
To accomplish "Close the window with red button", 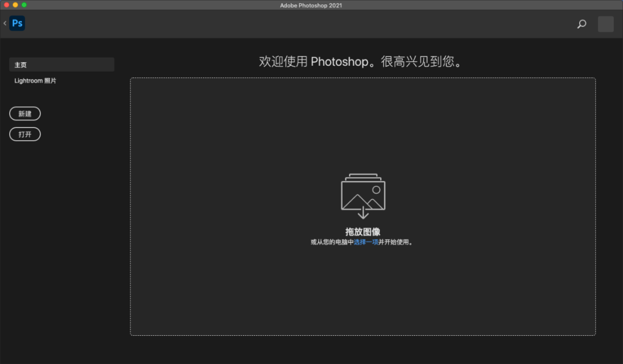I will click(x=6, y=5).
